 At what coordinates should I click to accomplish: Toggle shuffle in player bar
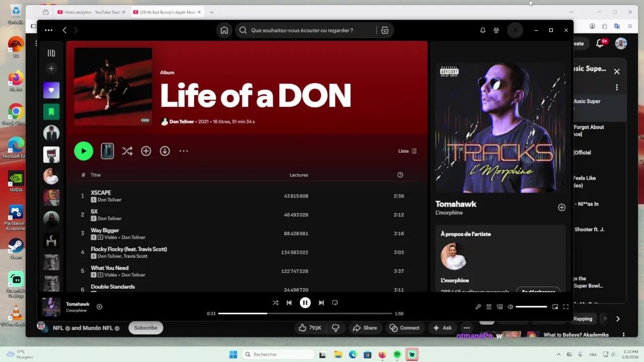click(275, 303)
